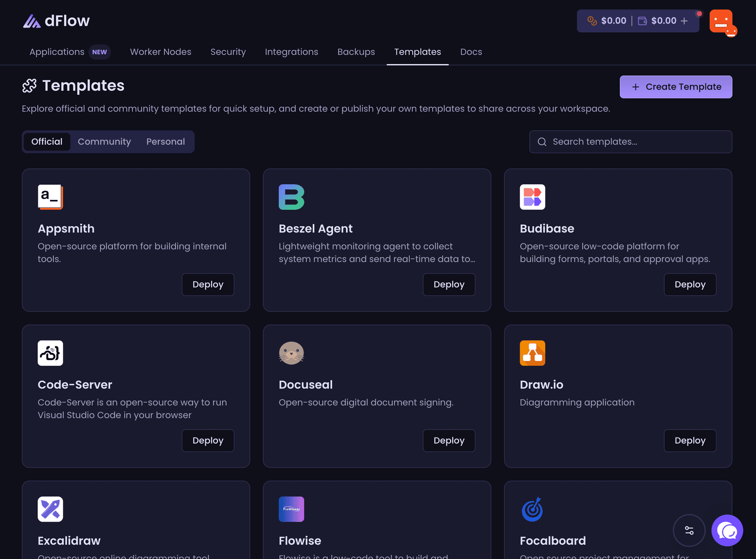Click the first $0.00 credit amount
Screen dimensions: 756x559
click(614, 21)
